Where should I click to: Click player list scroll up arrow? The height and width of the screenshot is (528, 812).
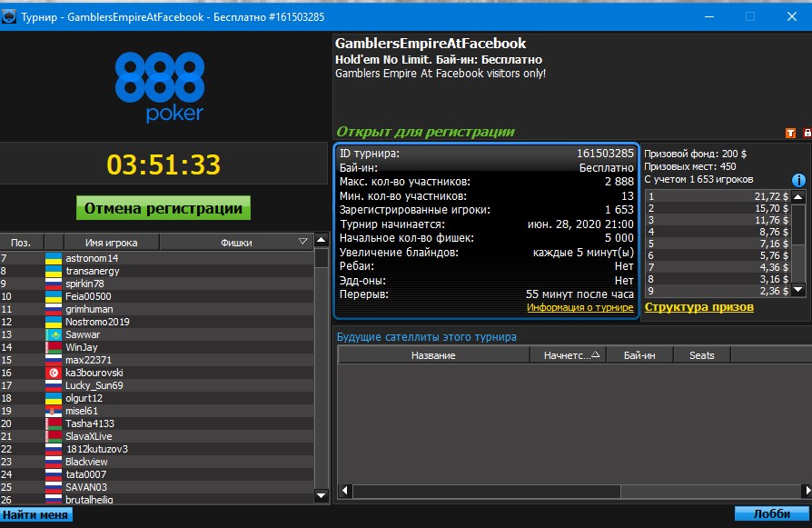[321, 240]
